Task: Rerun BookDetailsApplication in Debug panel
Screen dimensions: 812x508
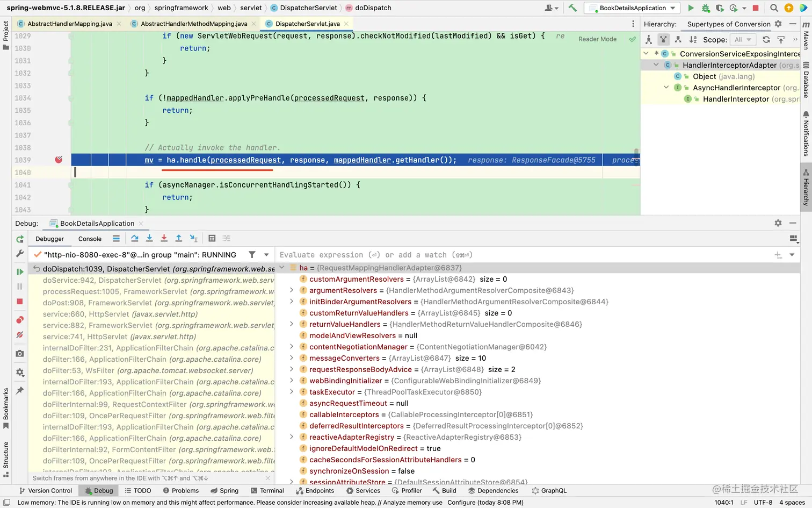Action: click(20, 239)
